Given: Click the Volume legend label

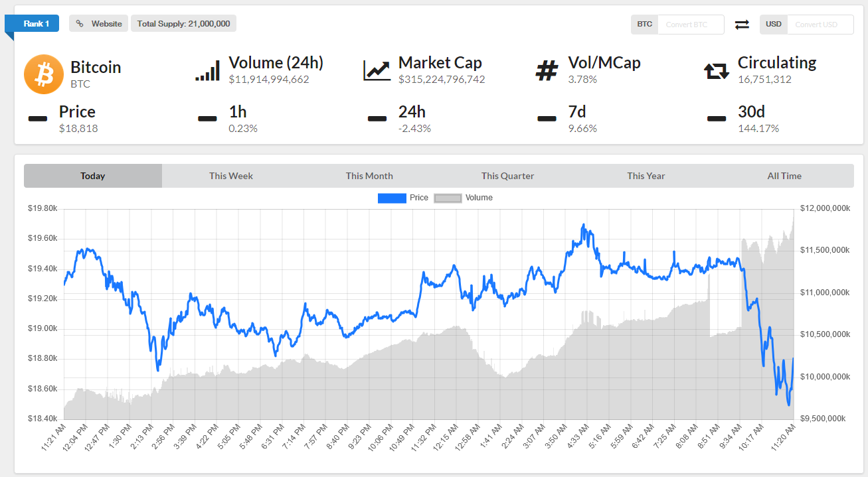Looking at the screenshot, I should pyautogui.click(x=479, y=198).
